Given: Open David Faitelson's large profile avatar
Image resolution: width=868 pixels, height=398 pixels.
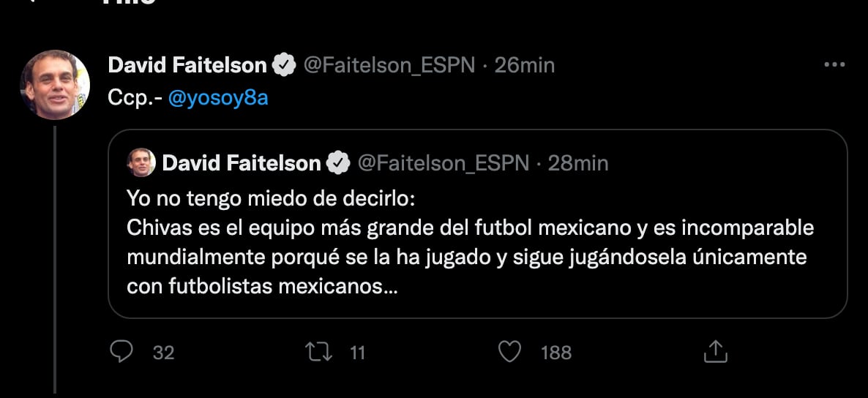Looking at the screenshot, I should [54, 84].
